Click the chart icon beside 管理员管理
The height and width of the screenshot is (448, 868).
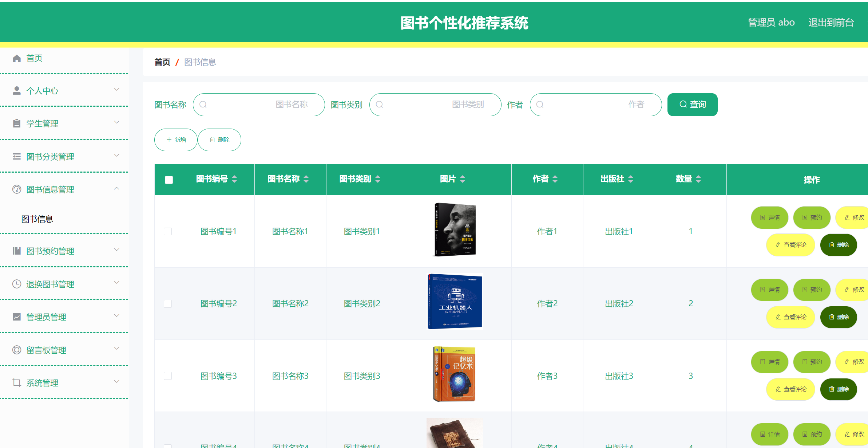coord(17,317)
